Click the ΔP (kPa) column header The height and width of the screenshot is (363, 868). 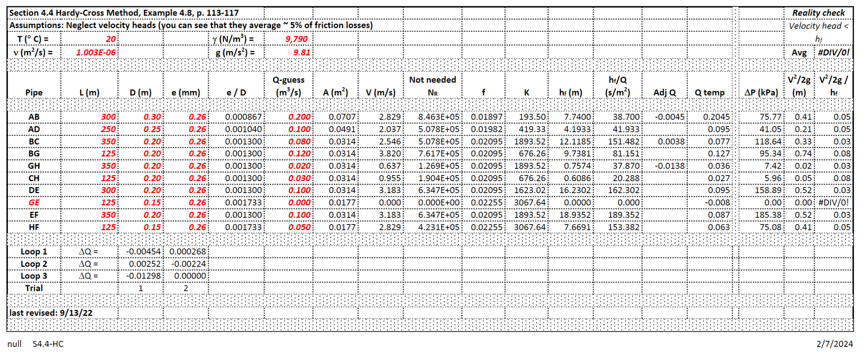click(761, 93)
